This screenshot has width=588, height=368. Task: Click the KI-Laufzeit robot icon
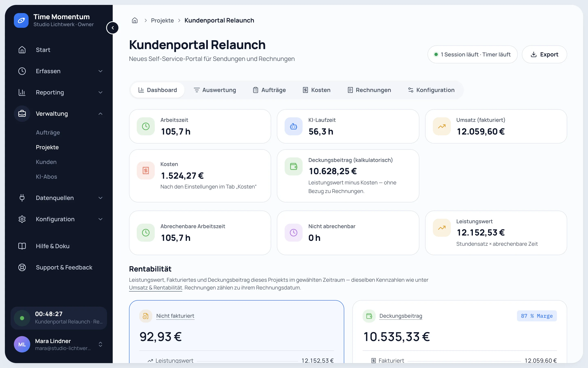(294, 126)
